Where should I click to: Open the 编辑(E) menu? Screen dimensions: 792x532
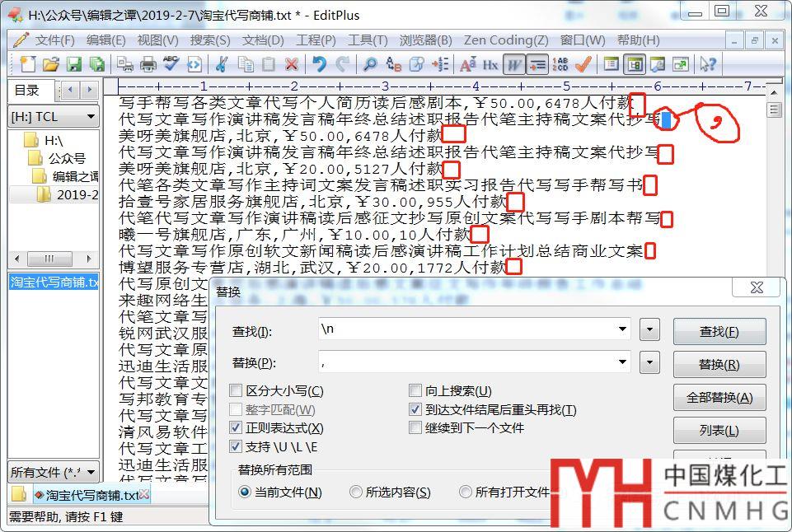pyautogui.click(x=106, y=40)
